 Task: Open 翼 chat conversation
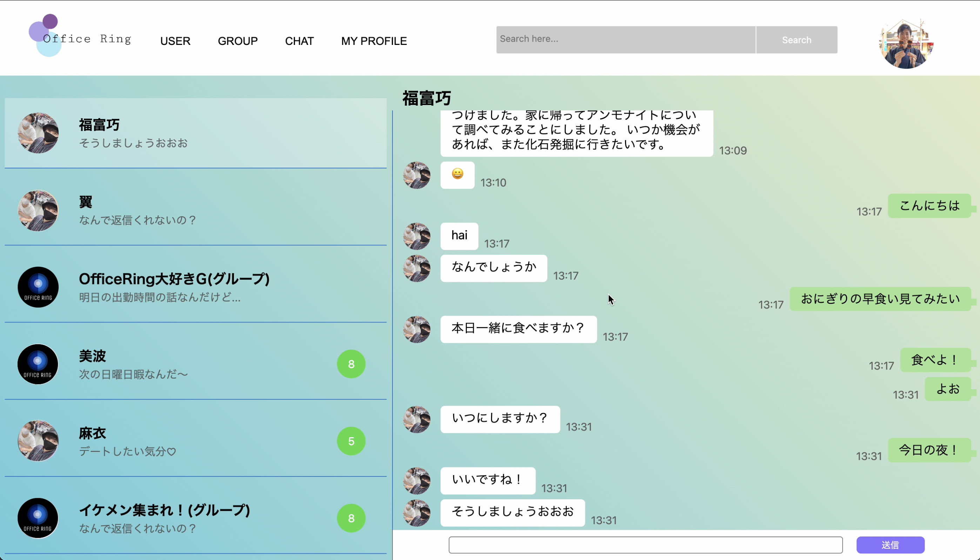pyautogui.click(x=195, y=210)
